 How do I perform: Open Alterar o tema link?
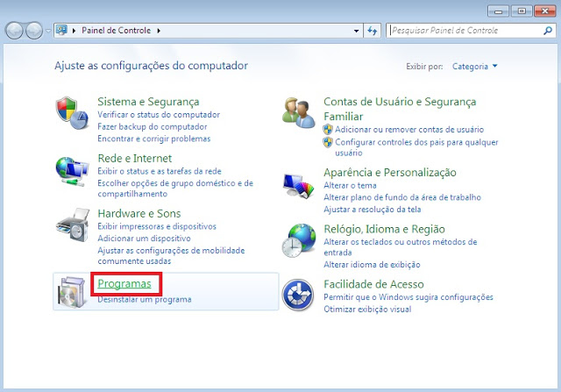(x=350, y=185)
